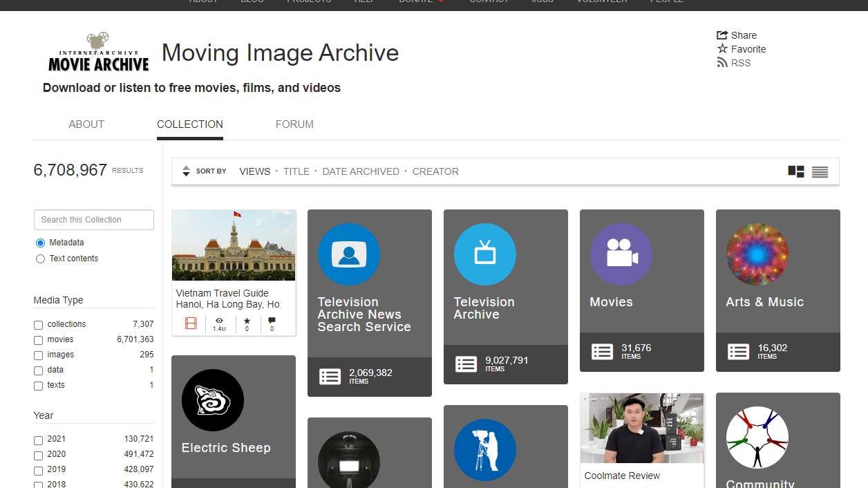Screen dimensions: 868x488
Task: Open the Television Archive collection title
Action: (484, 308)
